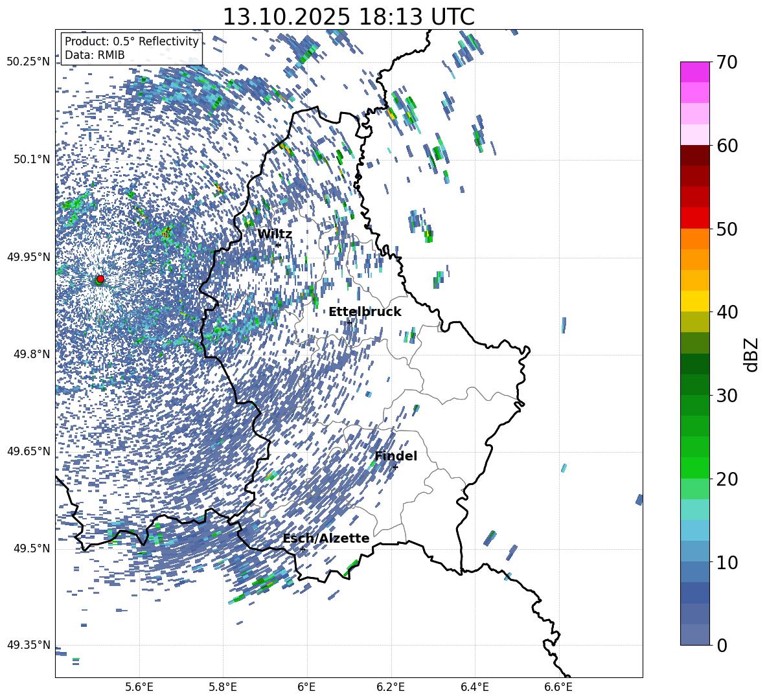767x700 pixels.
Task: Click the 50.25°N latitude tick label
Action: coord(29,62)
